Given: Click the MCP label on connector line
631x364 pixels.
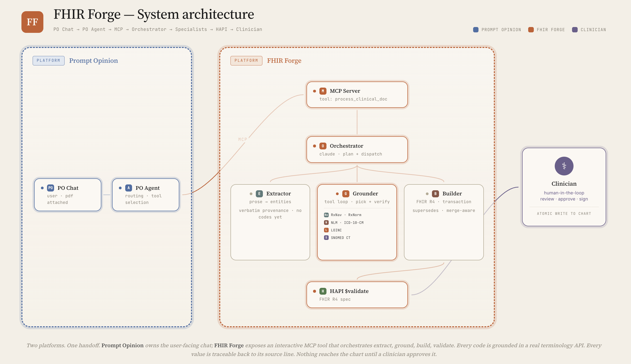Looking at the screenshot, I should coord(243,139).
